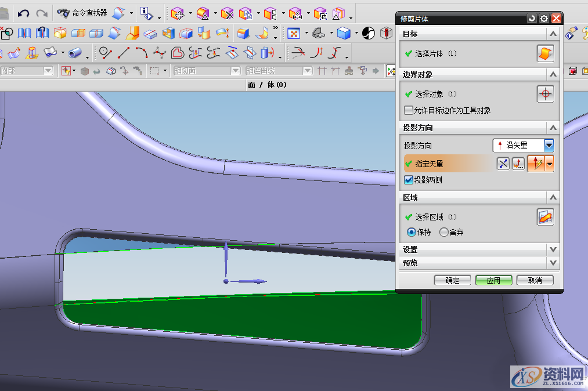Image resolution: width=588 pixels, height=391 pixels.
Task: Click the select sheet body (选择片体) icon
Action: pos(545,53)
